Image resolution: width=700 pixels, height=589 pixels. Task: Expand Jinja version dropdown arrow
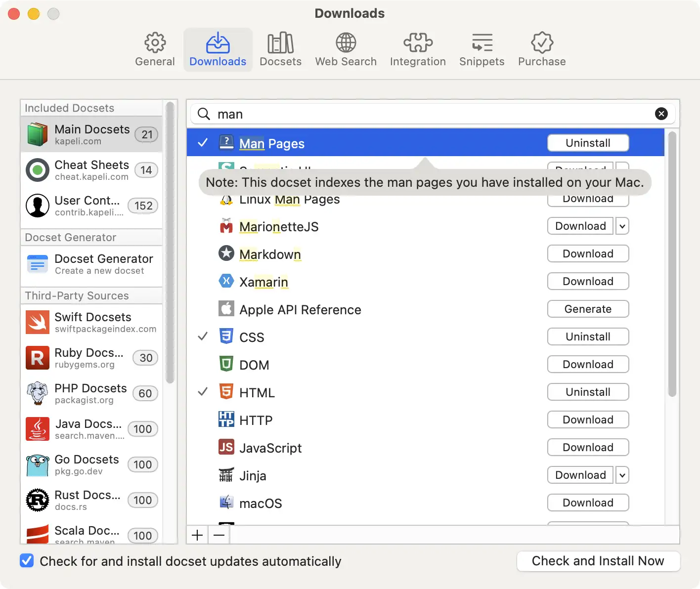click(622, 475)
